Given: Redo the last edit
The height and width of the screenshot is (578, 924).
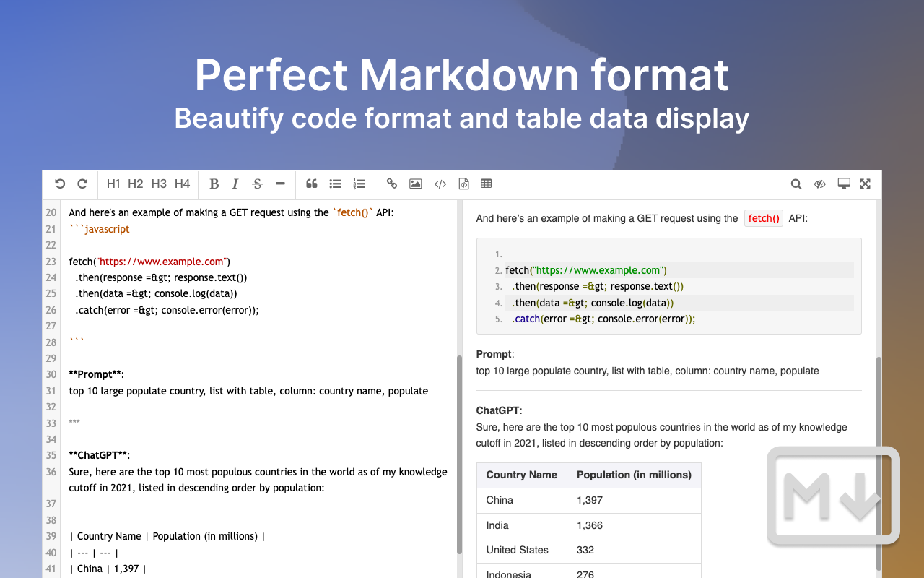Looking at the screenshot, I should point(82,184).
